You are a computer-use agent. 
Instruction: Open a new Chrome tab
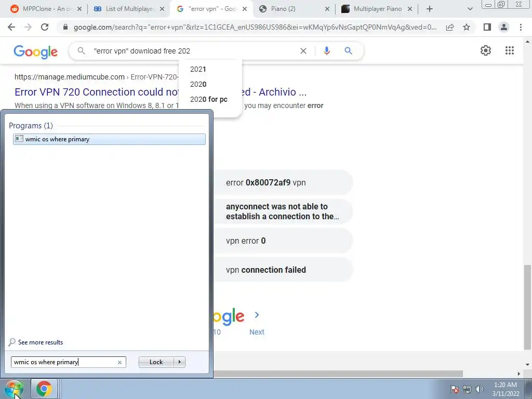point(429,9)
